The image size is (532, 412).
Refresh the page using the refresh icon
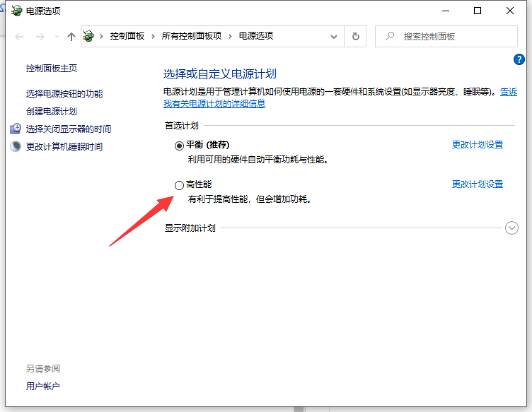pos(356,36)
